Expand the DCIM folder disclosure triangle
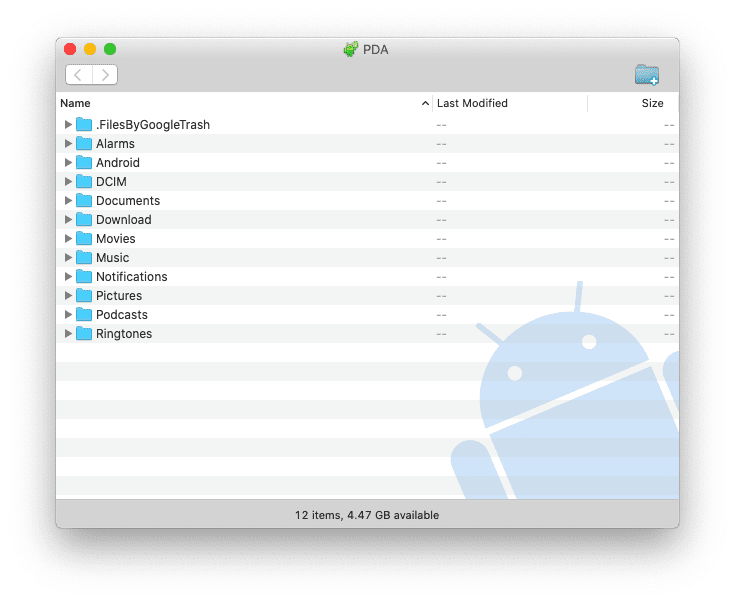Screen dimensions: 735x602 68,181
